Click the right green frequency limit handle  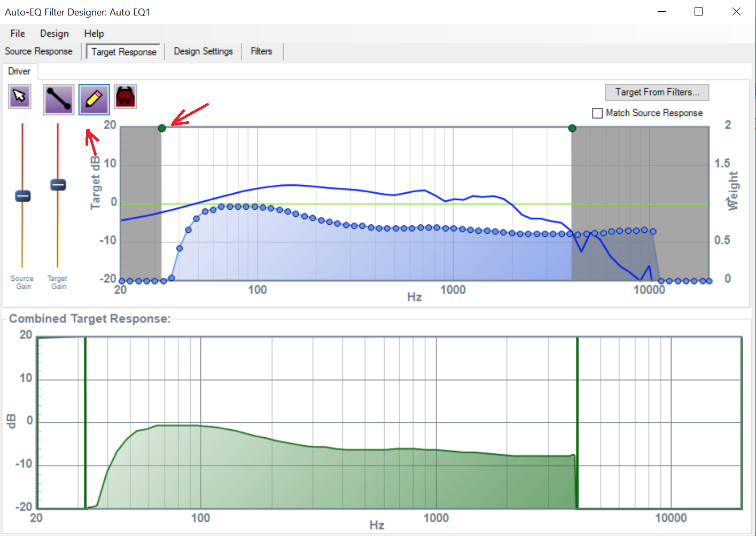(x=572, y=128)
